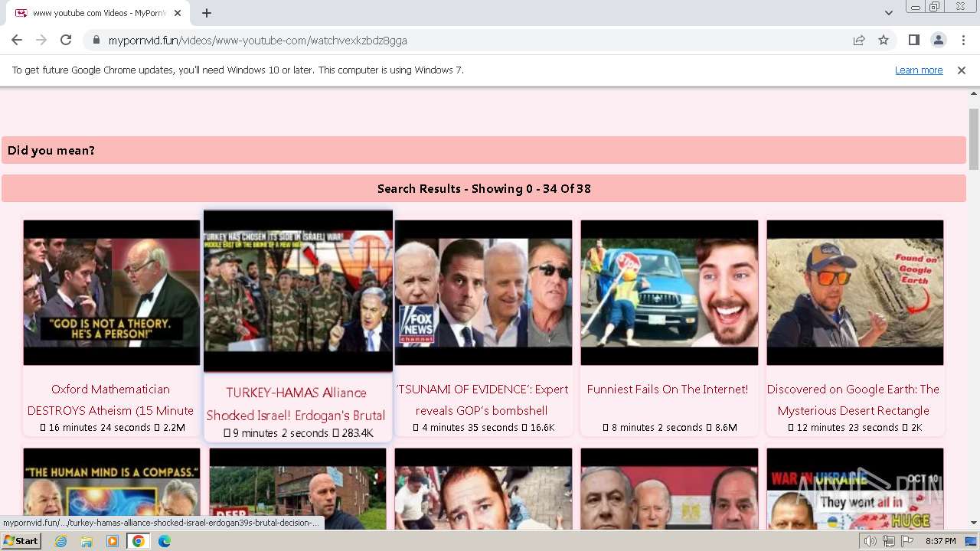Open 'TSUNAMI OF EVIDENCE' title link
Viewport: 980px width, 551px height.
pyautogui.click(x=482, y=399)
